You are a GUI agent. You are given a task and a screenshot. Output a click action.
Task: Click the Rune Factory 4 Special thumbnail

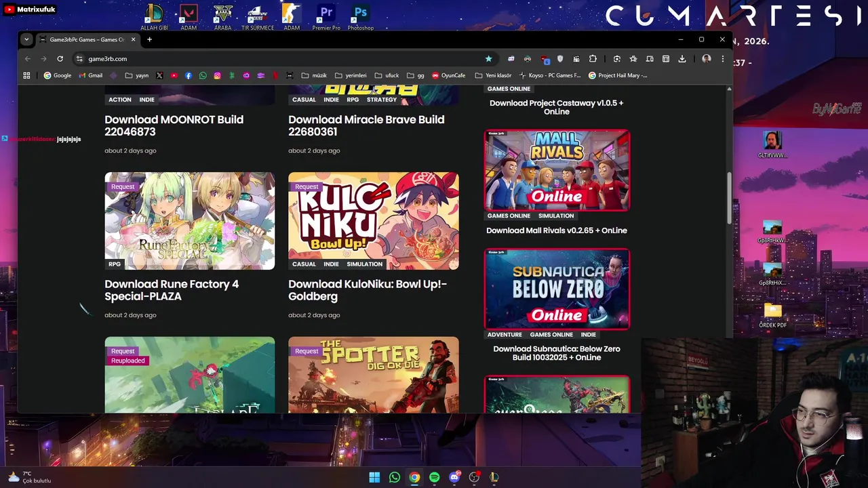190,221
